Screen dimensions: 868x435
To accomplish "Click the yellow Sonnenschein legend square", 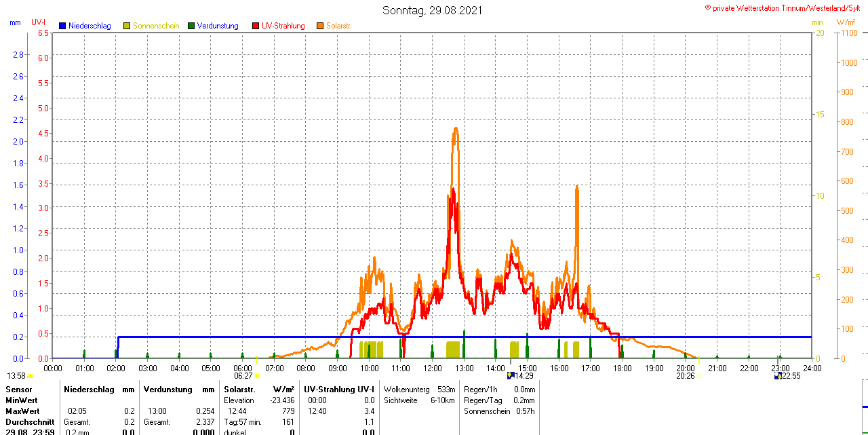I will (127, 26).
